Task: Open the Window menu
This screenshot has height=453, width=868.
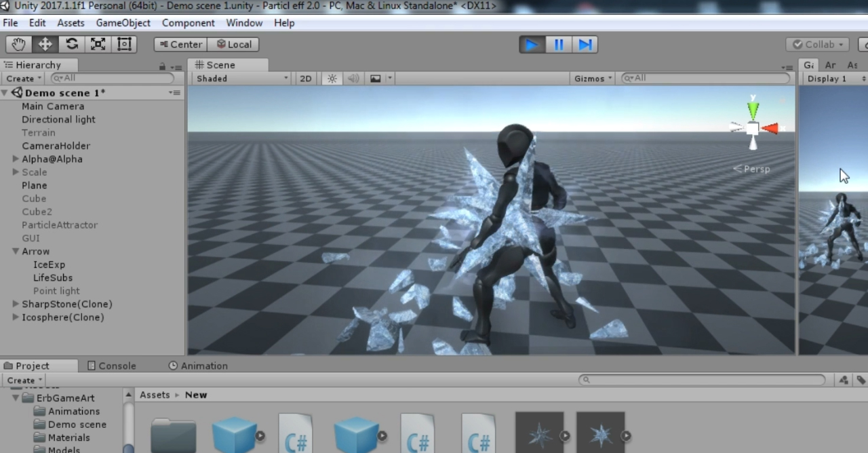Action: click(x=244, y=22)
